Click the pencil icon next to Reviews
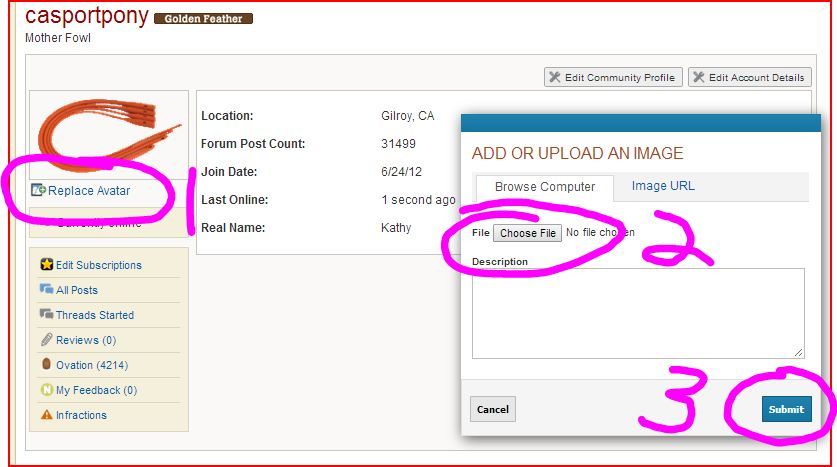This screenshot has width=837, height=467. tap(46, 340)
